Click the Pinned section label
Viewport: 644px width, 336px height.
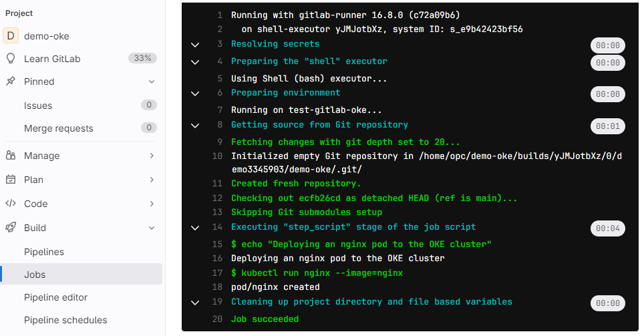(39, 81)
